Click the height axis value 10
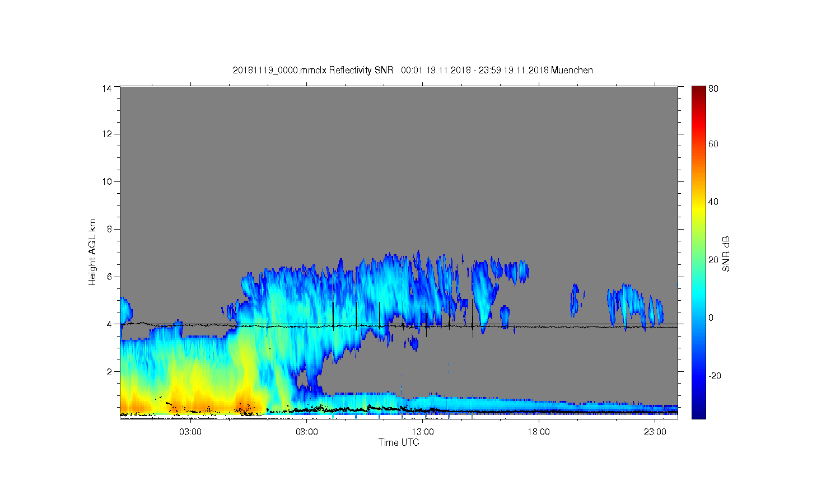This screenshot has height=504, width=840. [x=108, y=181]
